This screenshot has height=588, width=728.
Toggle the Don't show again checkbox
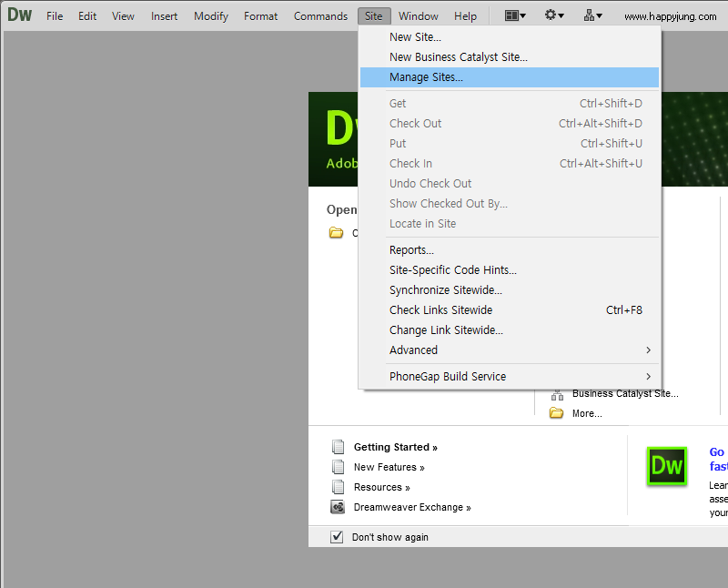(x=337, y=537)
